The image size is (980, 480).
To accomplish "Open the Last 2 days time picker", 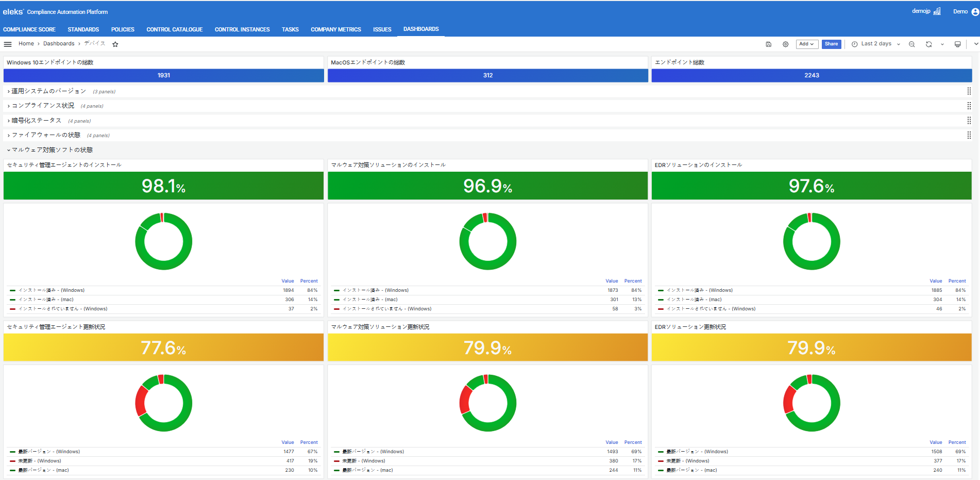I will [x=875, y=44].
